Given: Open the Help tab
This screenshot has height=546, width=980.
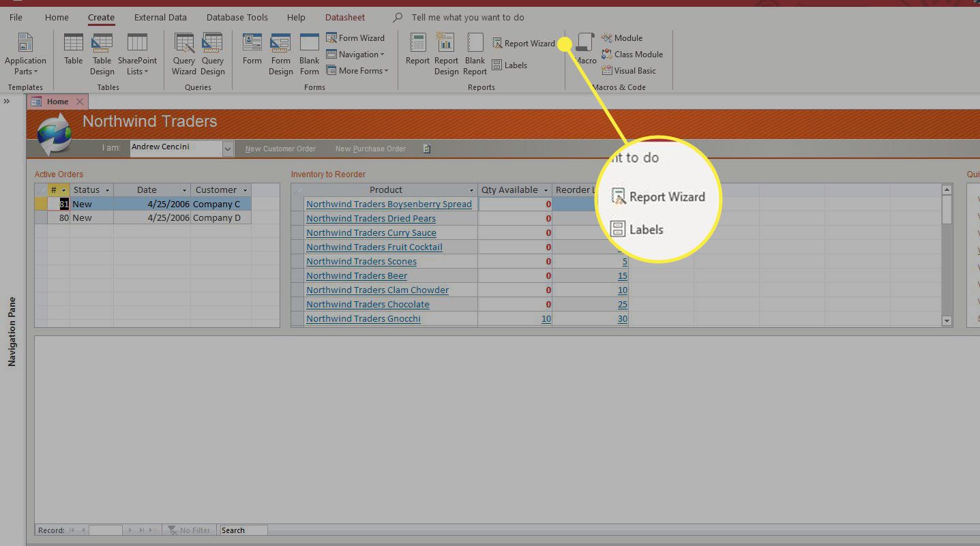Looking at the screenshot, I should click(296, 17).
